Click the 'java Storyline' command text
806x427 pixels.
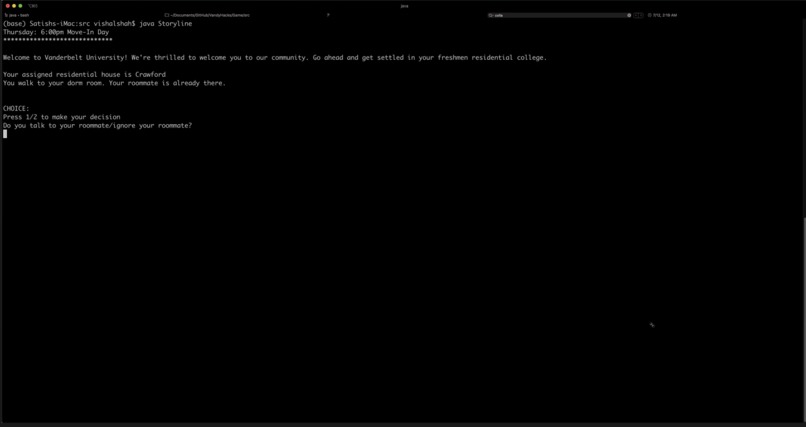[166, 24]
